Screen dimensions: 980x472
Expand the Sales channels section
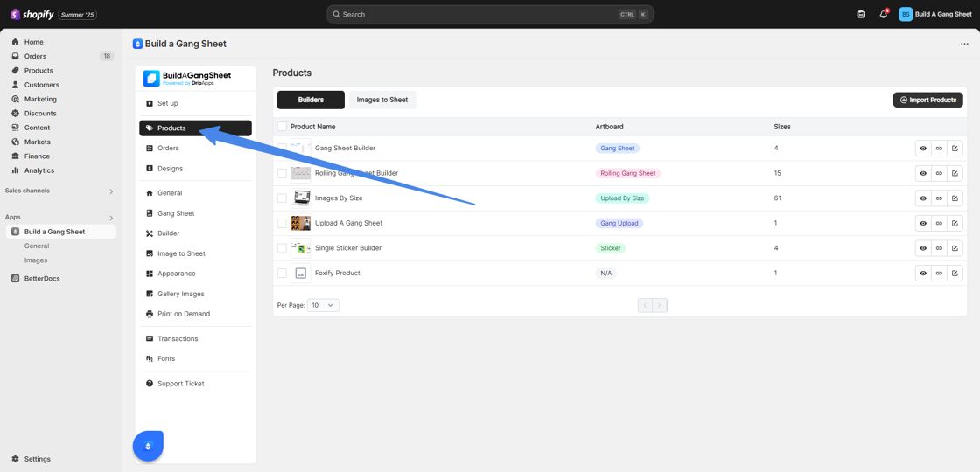click(x=111, y=191)
